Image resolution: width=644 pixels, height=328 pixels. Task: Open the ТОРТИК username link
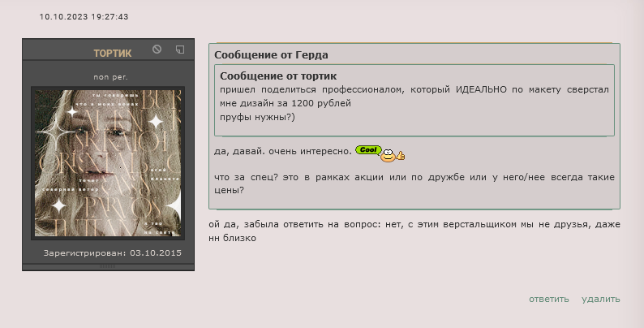(113, 54)
